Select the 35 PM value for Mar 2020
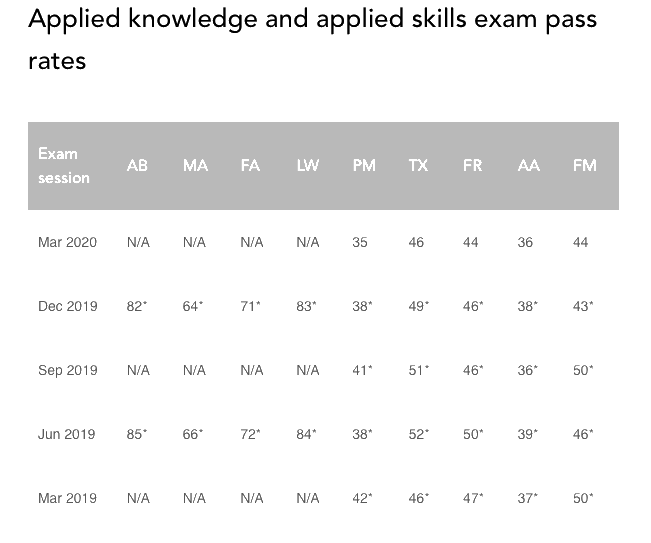Viewport: 651px width, 543px height. click(x=361, y=242)
